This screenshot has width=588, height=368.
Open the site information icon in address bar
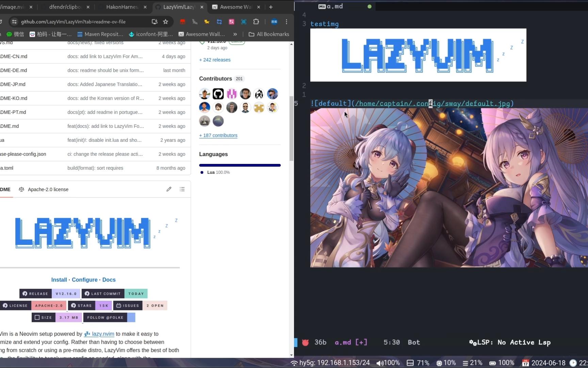14,22
